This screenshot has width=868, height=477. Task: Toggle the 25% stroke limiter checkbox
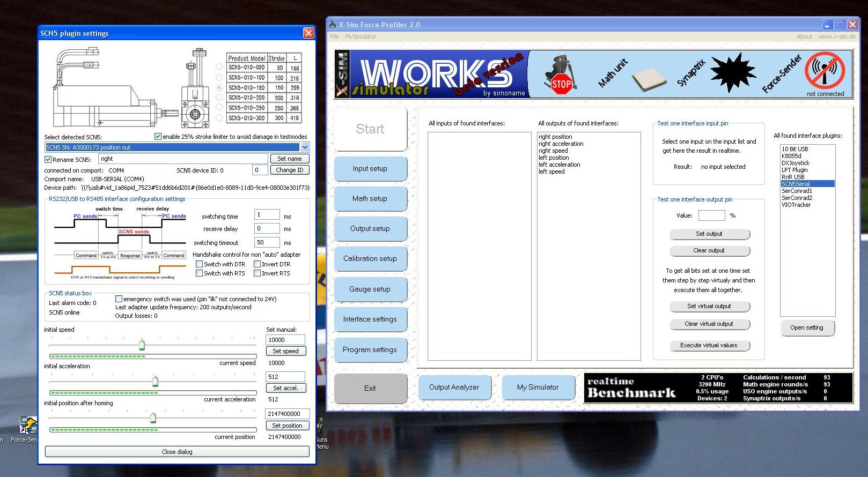(x=158, y=136)
